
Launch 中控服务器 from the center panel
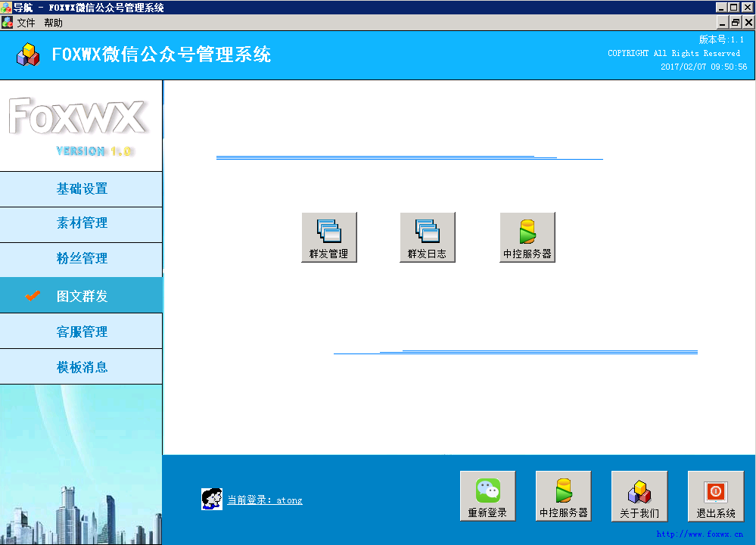pyautogui.click(x=527, y=237)
